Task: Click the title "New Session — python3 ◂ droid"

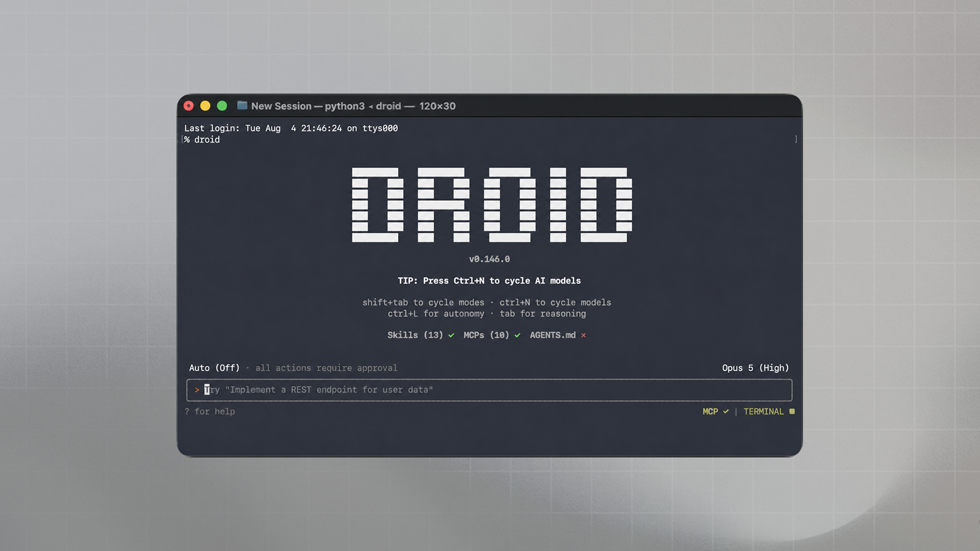Action: [x=326, y=106]
